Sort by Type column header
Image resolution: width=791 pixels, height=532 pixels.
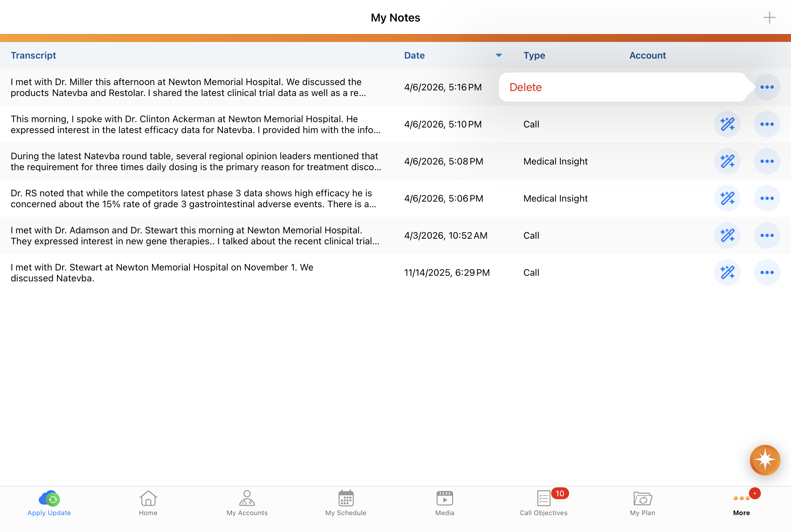coord(534,55)
